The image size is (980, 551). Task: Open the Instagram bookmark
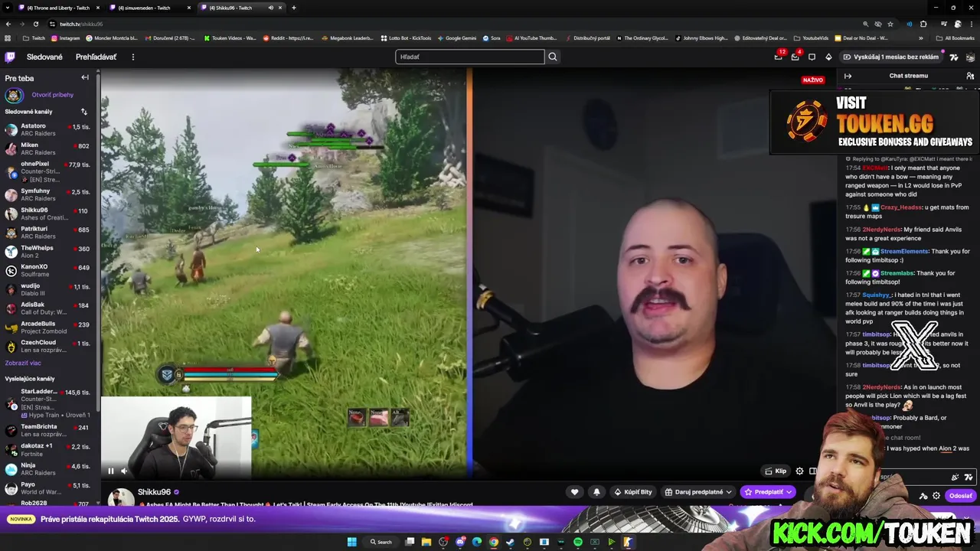[65, 37]
